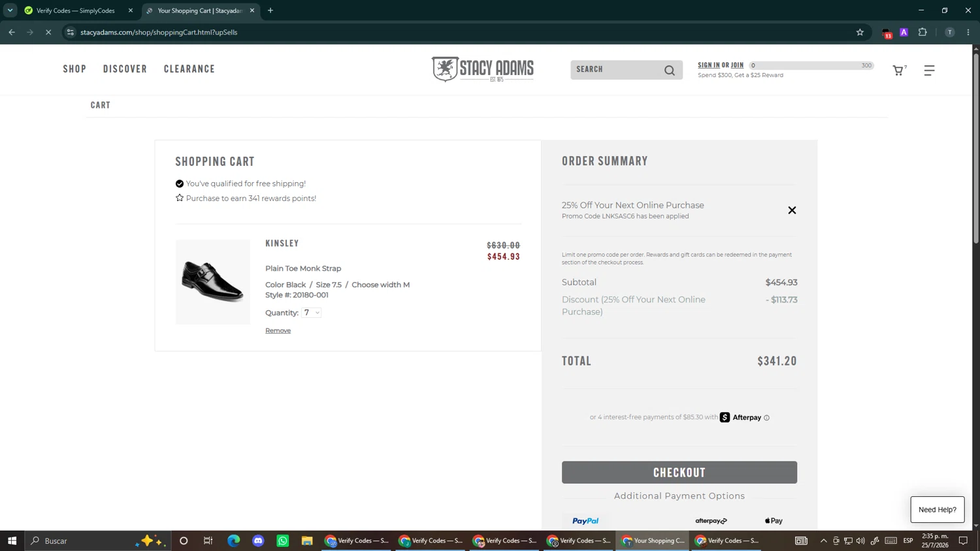Close the Verify Codes — SimplyCodes tab

[x=131, y=10]
